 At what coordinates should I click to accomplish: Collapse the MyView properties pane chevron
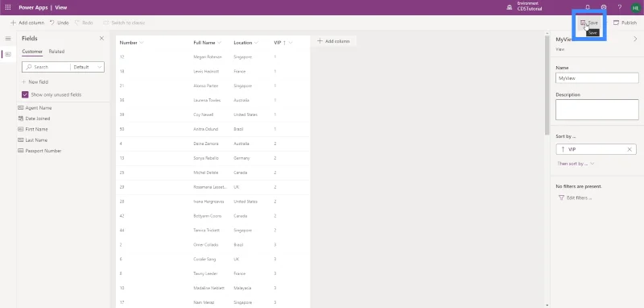pyautogui.click(x=636, y=39)
